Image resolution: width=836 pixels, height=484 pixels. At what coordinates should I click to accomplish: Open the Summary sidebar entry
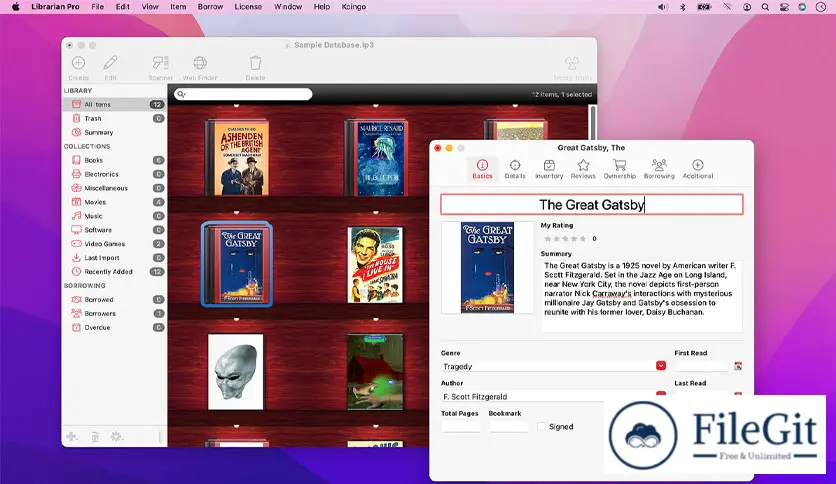pos(114,132)
